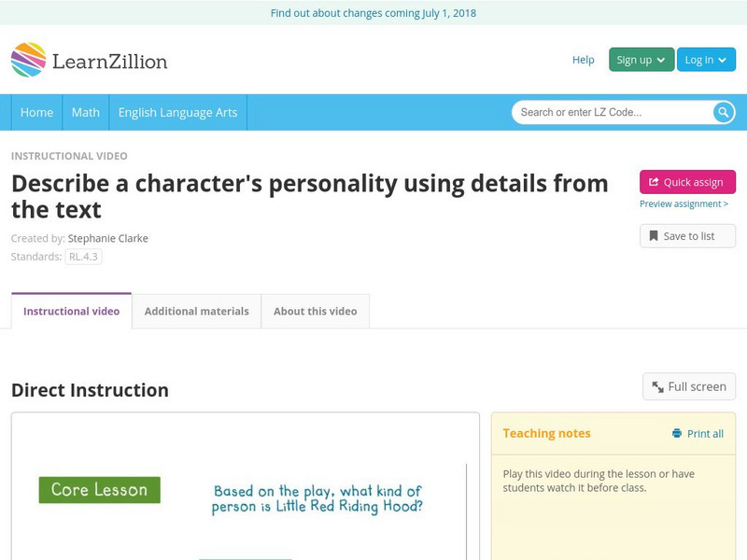Click the Quick assign share icon
Screen dimensions: 747x560
pyautogui.click(x=654, y=182)
